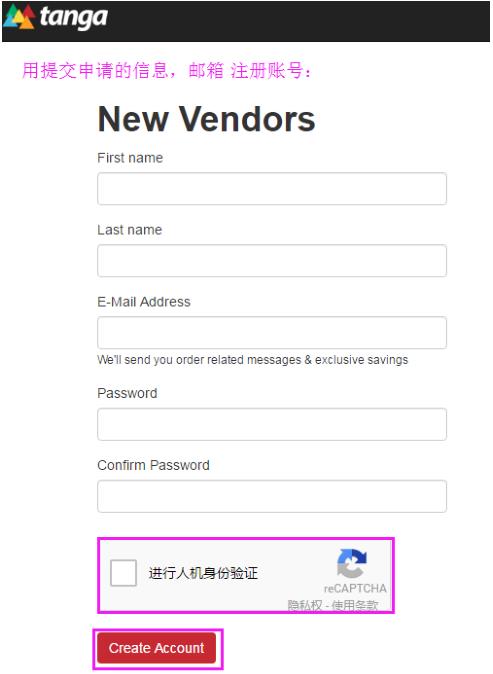
Task: Click the New Vendors heading
Action: pyautogui.click(x=206, y=119)
